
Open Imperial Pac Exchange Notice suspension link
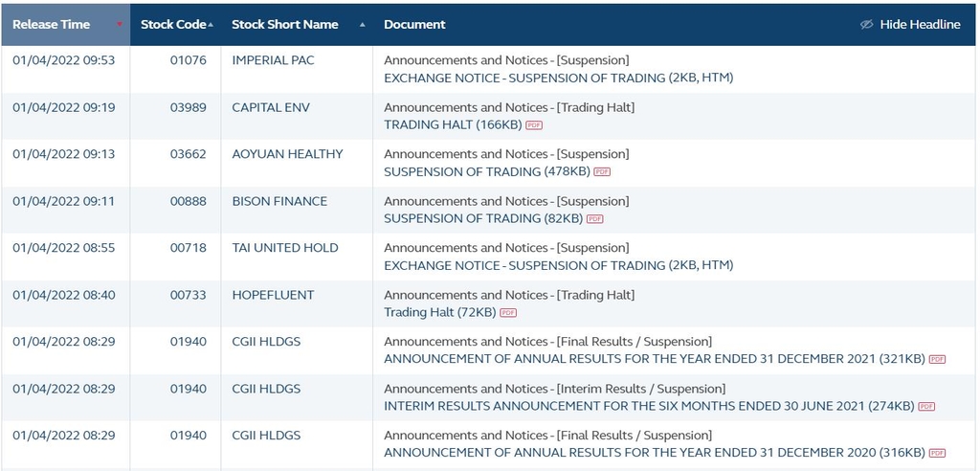pos(558,78)
